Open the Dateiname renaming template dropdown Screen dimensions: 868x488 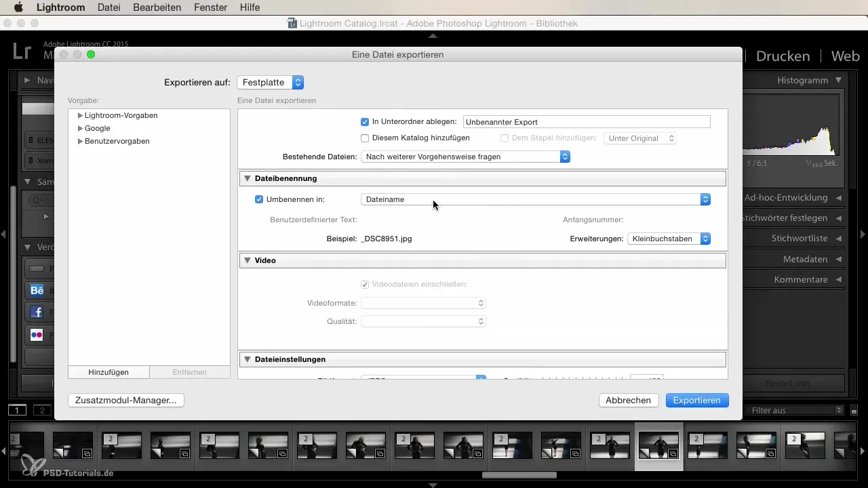(x=536, y=199)
